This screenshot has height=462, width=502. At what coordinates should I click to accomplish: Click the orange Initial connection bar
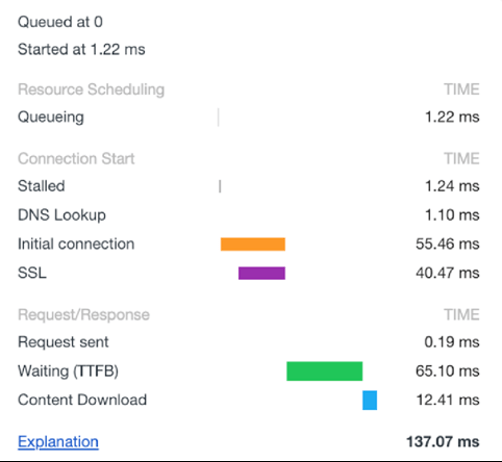(253, 244)
